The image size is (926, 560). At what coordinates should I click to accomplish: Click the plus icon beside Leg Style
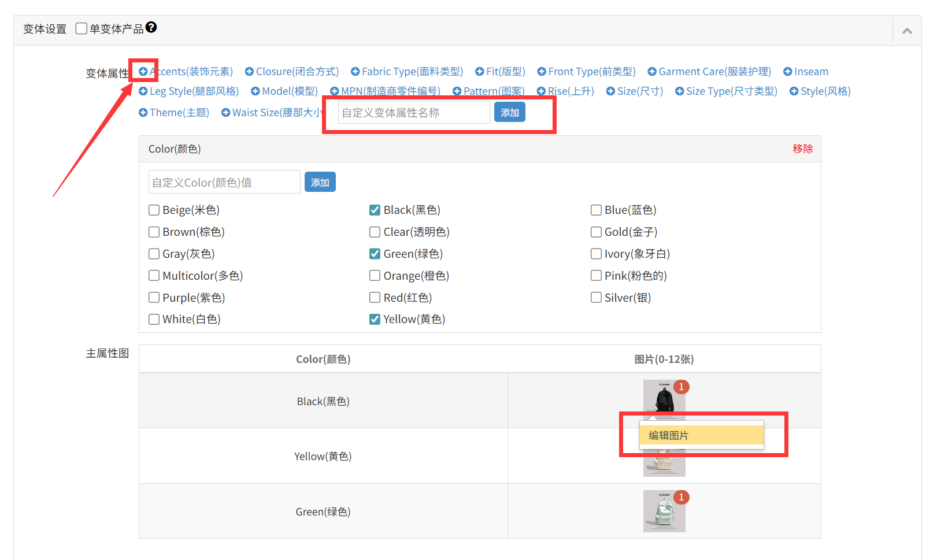click(143, 91)
